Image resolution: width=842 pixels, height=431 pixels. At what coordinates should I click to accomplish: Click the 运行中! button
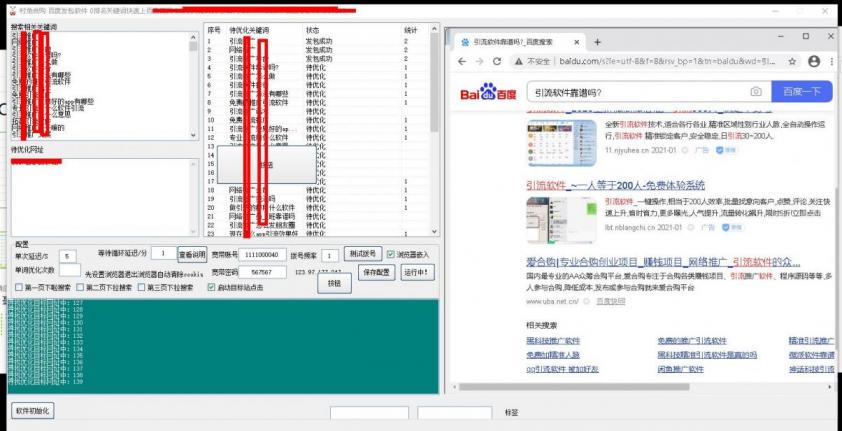pyautogui.click(x=417, y=272)
